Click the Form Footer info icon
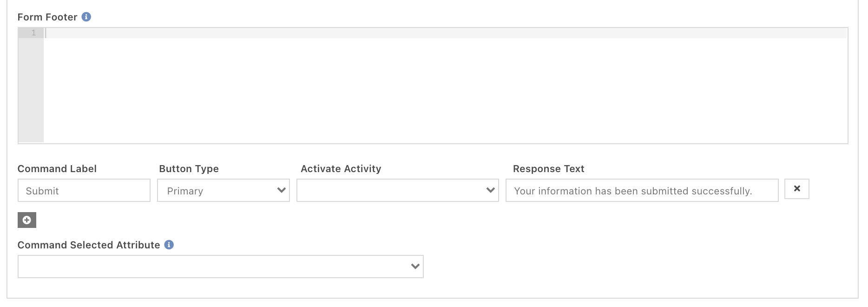The height and width of the screenshot is (307, 868). pos(86,17)
